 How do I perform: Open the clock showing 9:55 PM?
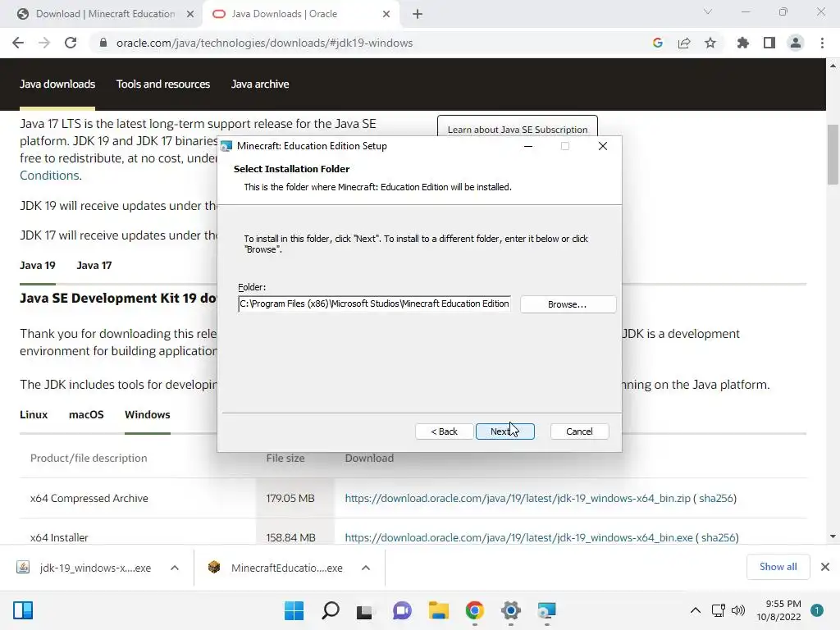click(x=778, y=610)
